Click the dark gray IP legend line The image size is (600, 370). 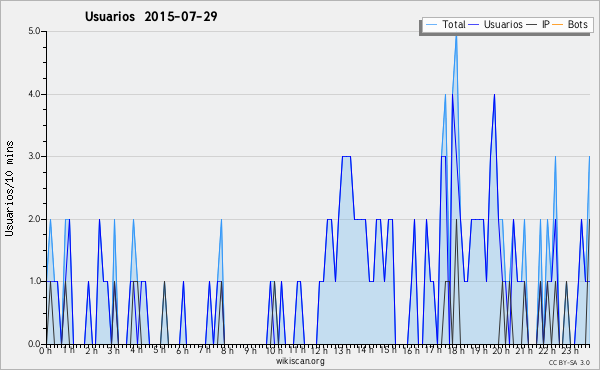point(531,25)
